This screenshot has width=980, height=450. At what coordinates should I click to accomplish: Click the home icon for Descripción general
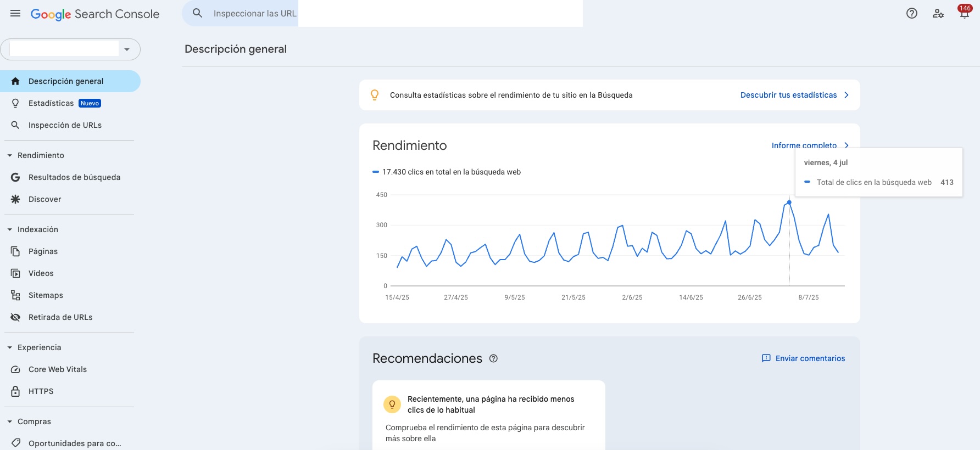15,81
